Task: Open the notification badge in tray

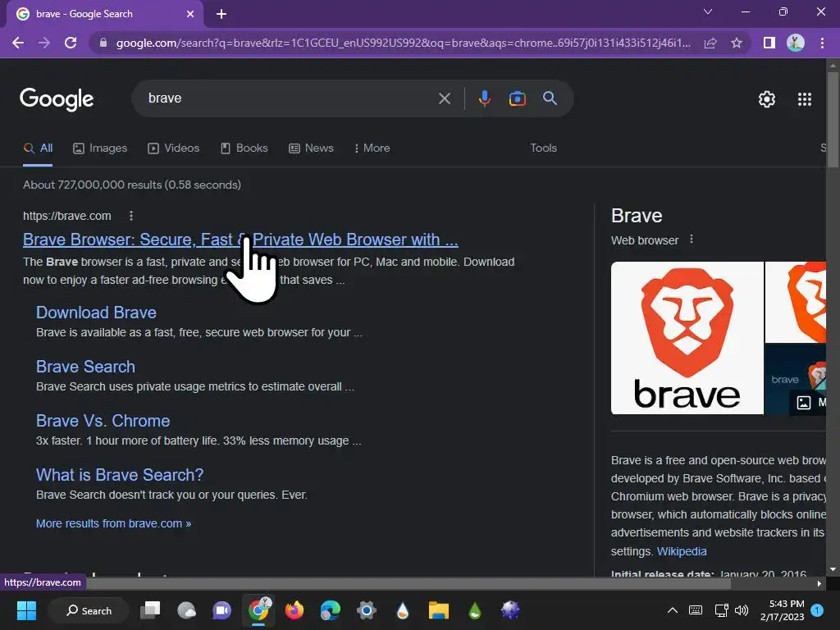Action: 817,610
